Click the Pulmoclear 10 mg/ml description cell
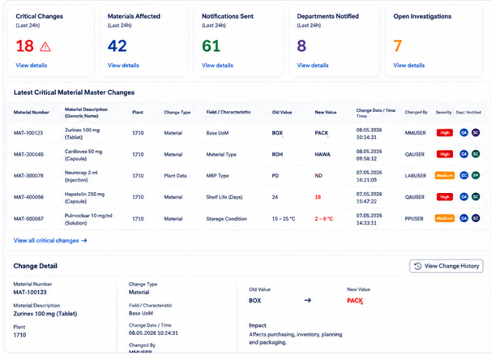The image size is (492, 360). click(88, 219)
